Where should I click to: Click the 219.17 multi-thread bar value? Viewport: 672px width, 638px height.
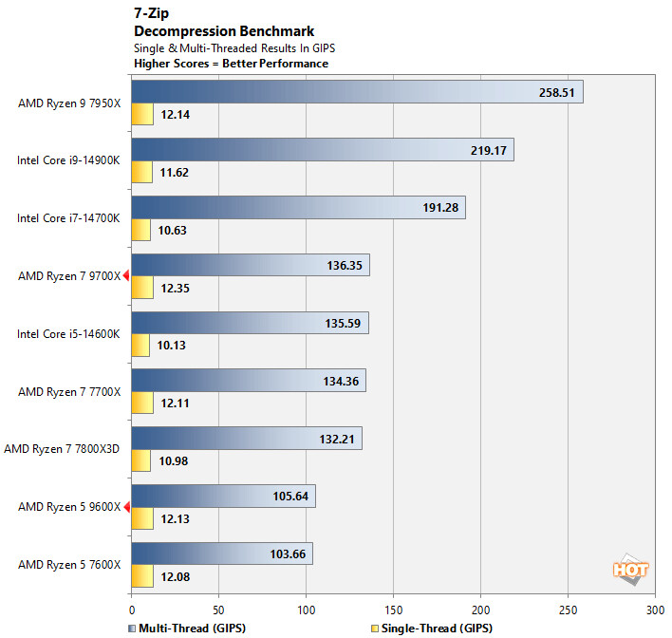(489, 151)
